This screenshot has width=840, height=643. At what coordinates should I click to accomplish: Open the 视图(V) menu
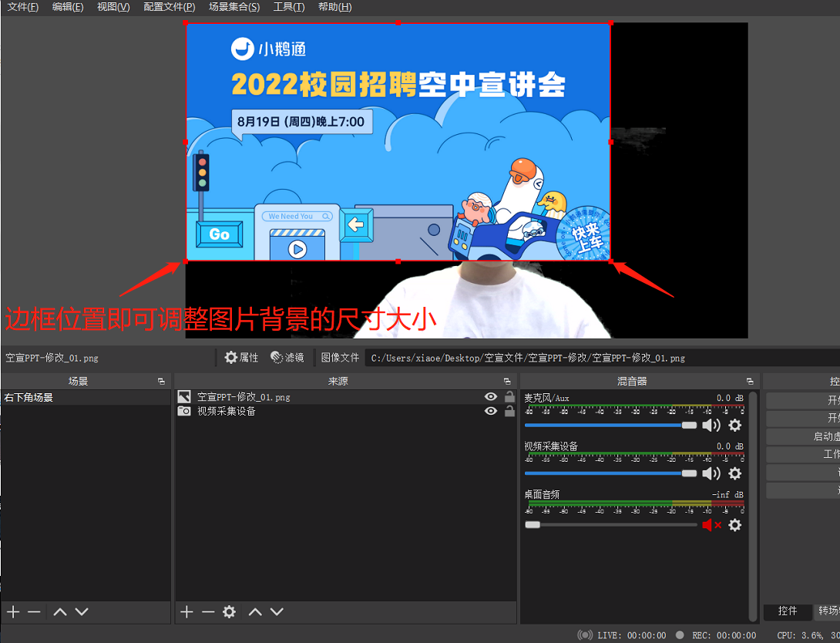[113, 7]
